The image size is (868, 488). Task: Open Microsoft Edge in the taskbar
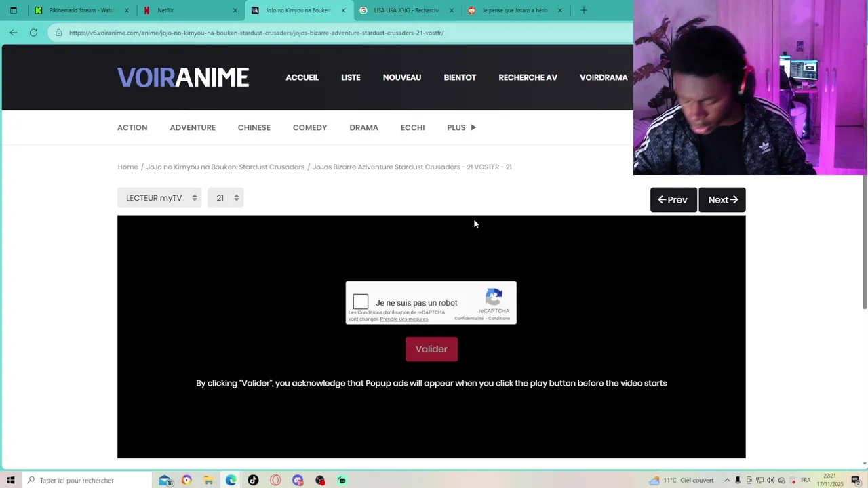pos(231,480)
